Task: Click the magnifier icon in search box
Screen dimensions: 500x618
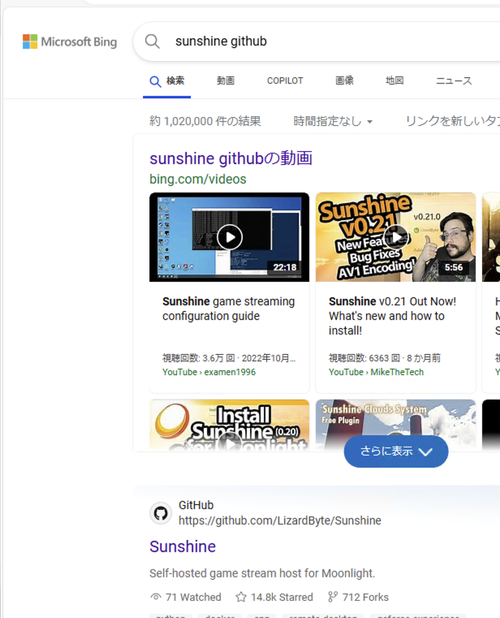Action: pos(152,41)
